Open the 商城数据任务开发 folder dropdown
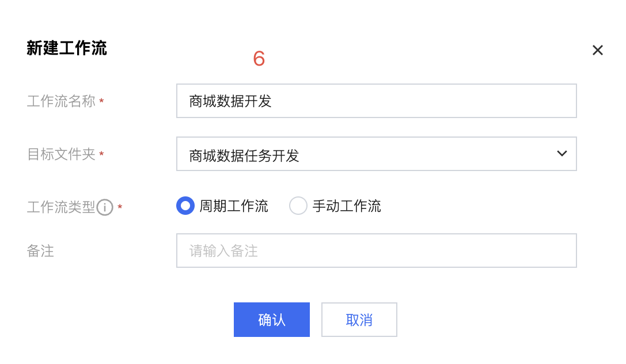 click(x=369, y=154)
